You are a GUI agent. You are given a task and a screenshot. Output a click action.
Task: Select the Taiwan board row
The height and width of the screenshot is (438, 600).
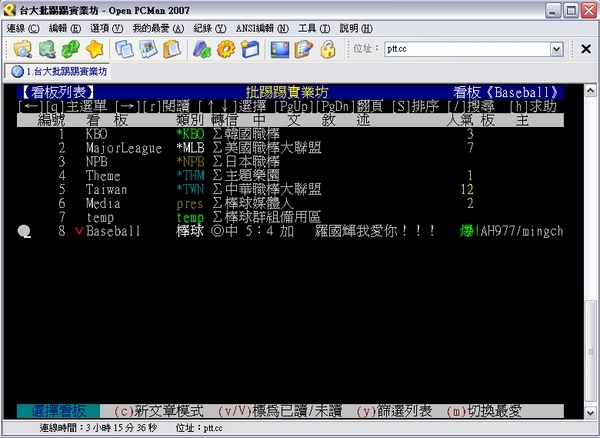click(x=290, y=189)
